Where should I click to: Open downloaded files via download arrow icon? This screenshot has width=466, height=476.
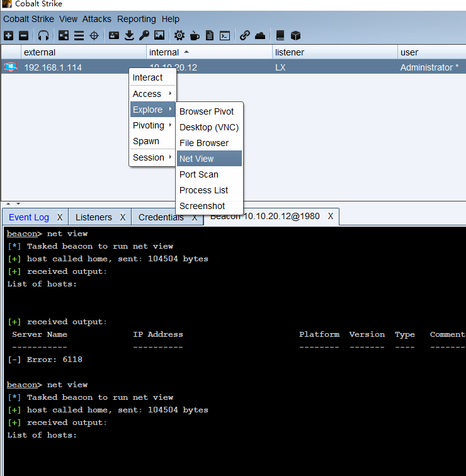(x=129, y=35)
